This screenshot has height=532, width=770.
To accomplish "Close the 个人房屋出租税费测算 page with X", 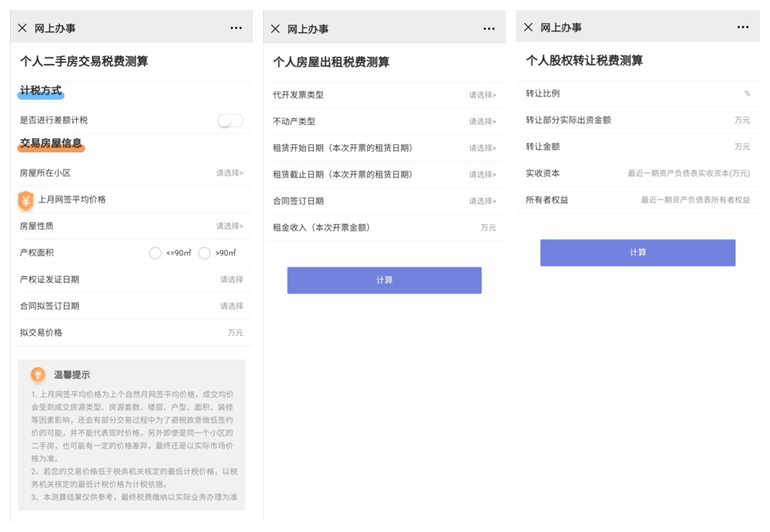I will (275, 29).
